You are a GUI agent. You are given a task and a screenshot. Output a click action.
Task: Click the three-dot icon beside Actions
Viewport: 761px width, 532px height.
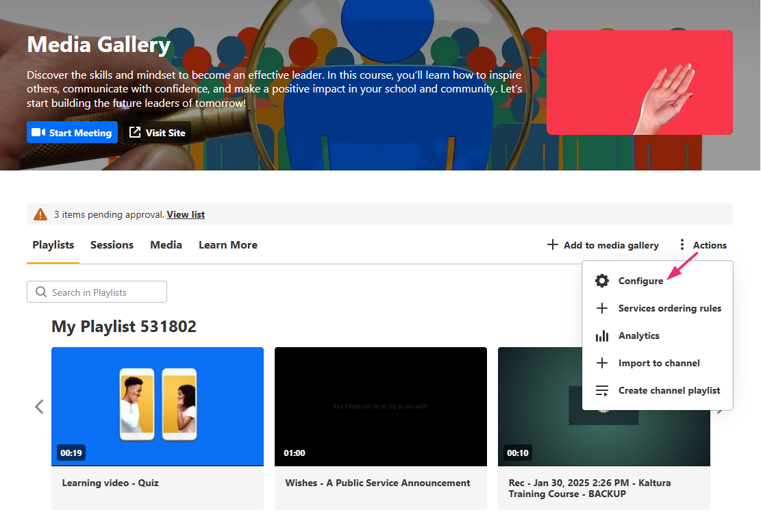coord(682,244)
